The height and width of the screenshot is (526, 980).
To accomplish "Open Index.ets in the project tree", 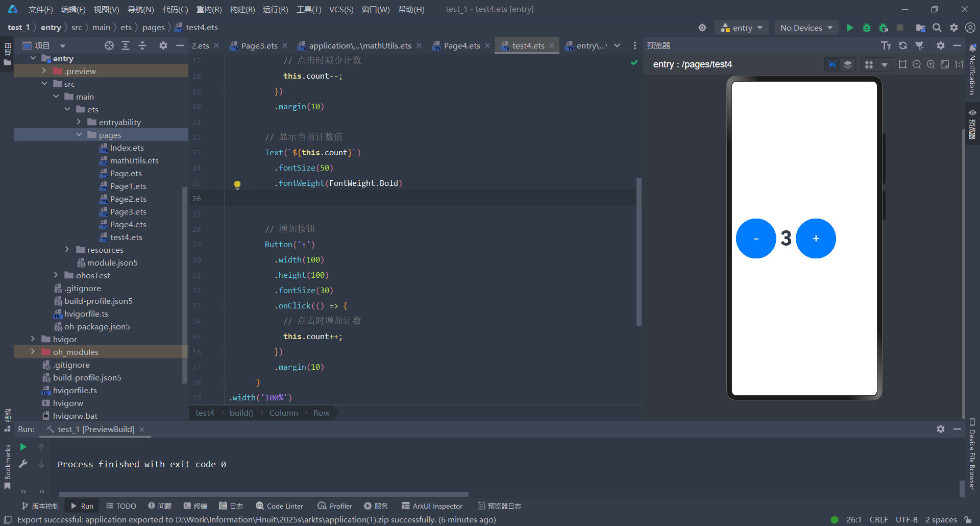I will point(127,148).
